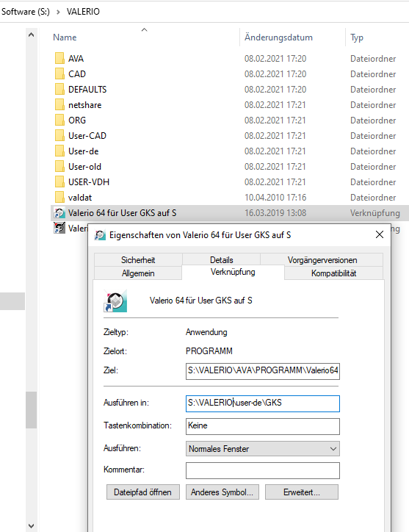This screenshot has height=532, width=409.
Task: Click the breadcrumb chevron after Software (S:)
Action: click(x=58, y=12)
